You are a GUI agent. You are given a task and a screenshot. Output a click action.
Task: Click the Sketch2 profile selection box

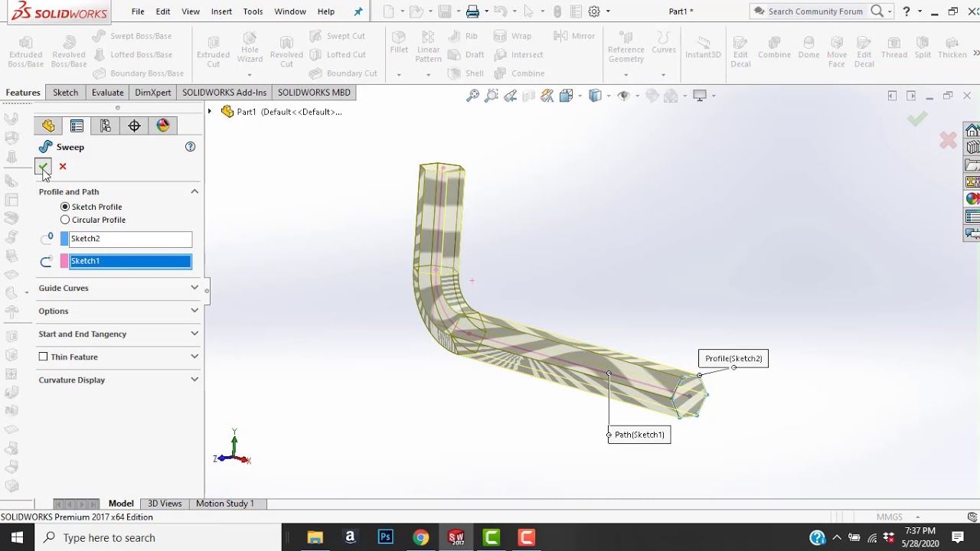click(130, 239)
